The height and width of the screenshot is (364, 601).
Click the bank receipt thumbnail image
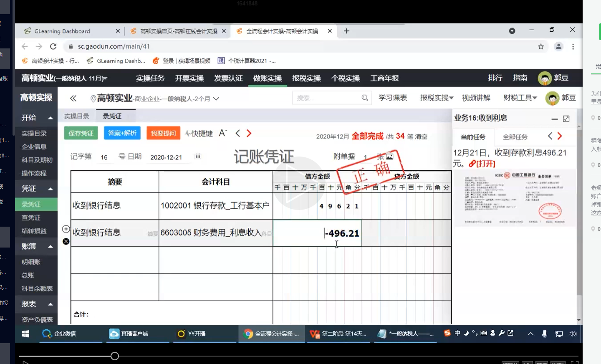click(x=515, y=198)
